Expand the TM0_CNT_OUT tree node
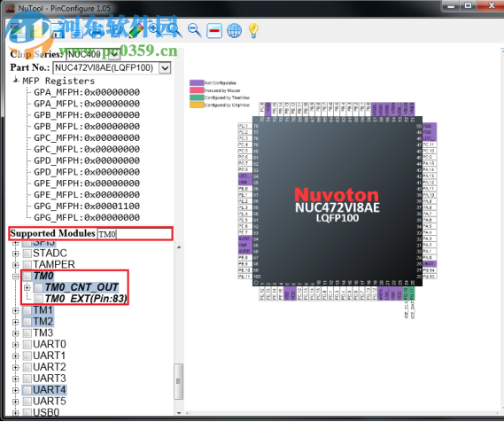504x422 pixels. pos(27,287)
